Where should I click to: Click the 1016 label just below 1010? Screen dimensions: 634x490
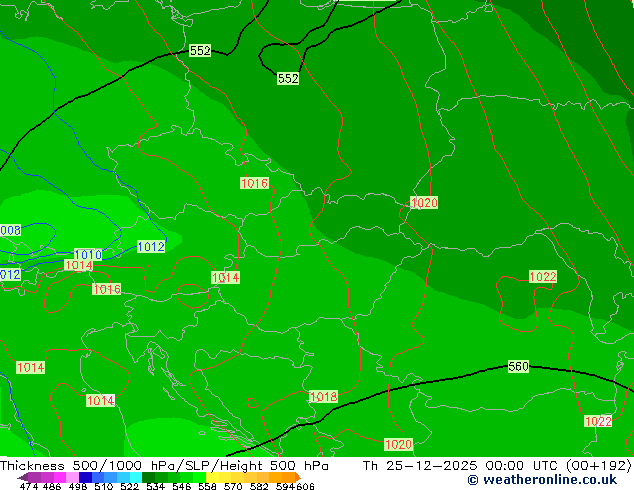tap(106, 289)
